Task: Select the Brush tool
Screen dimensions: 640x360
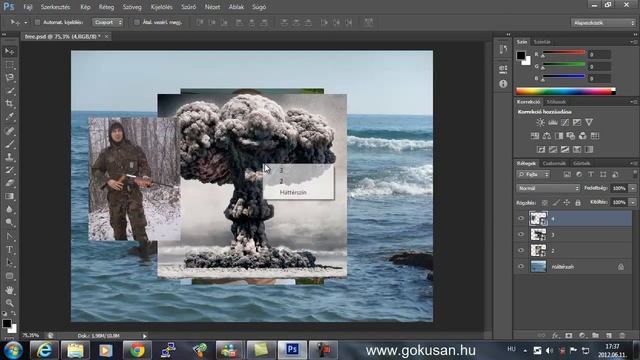Action: click(9, 144)
